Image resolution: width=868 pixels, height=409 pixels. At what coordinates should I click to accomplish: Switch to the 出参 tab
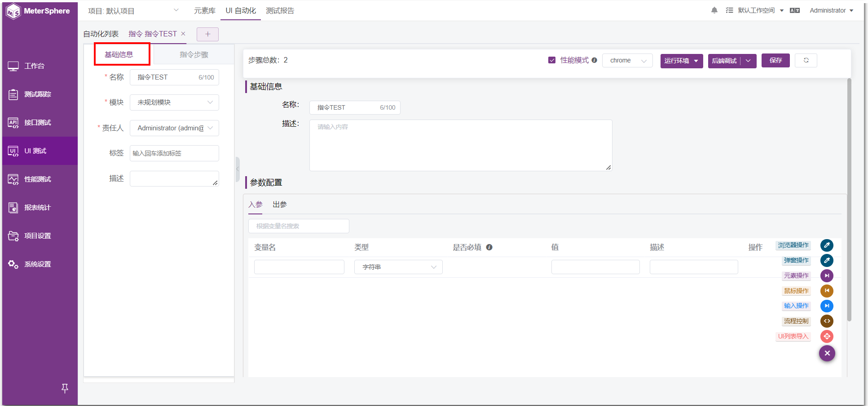[x=279, y=204]
